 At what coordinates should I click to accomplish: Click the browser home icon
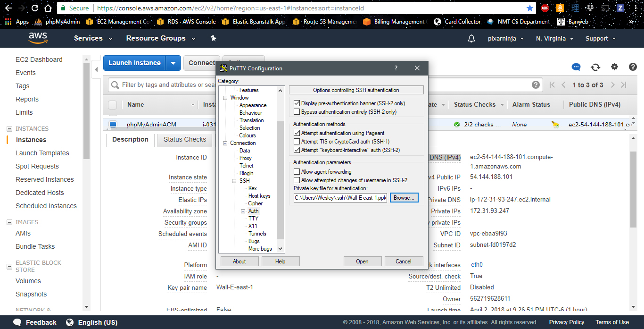49,8
